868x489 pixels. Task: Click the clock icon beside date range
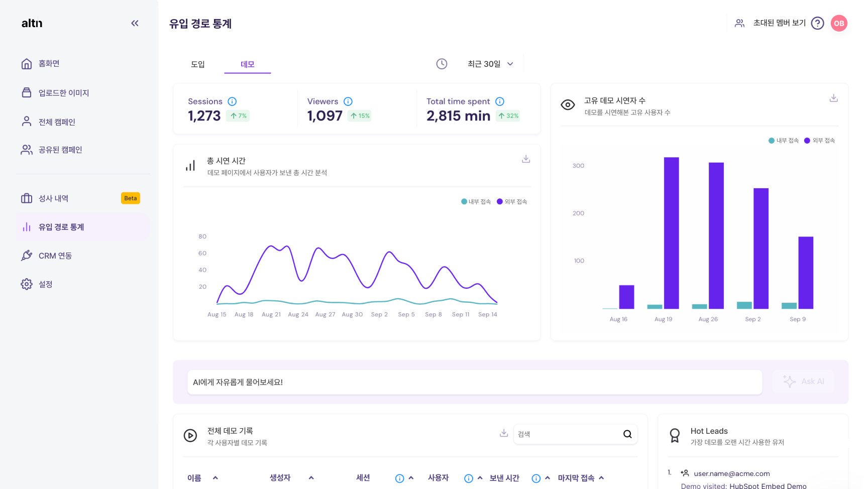[442, 64]
